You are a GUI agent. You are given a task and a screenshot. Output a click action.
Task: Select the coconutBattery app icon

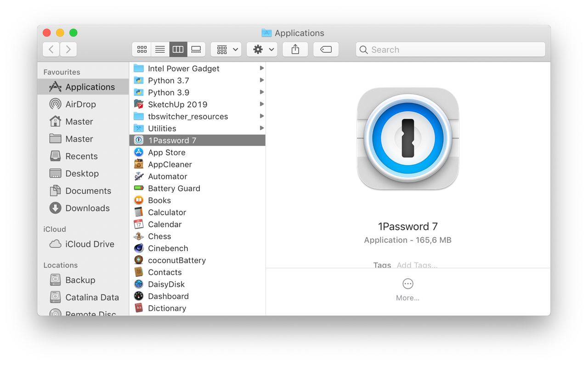pos(139,260)
